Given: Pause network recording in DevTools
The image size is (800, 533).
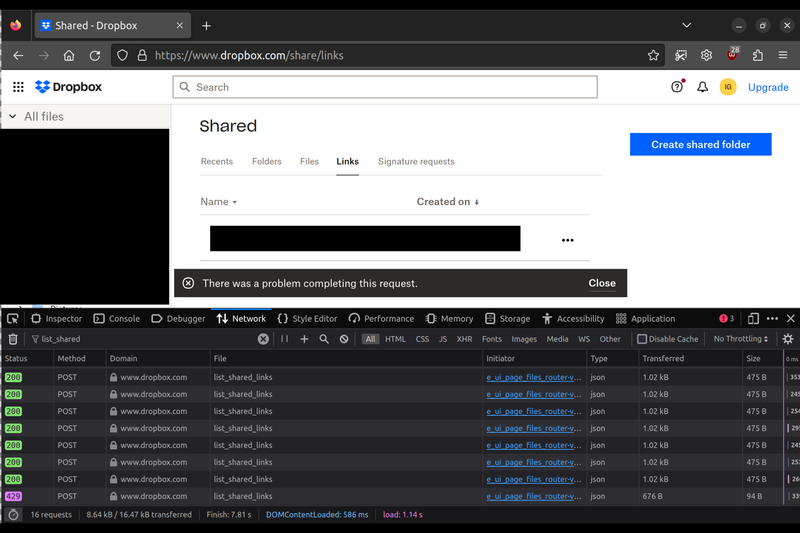Looking at the screenshot, I should point(284,339).
